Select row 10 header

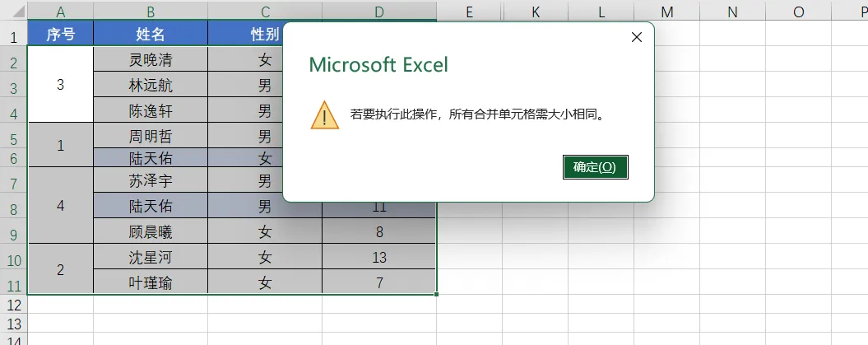(x=14, y=256)
